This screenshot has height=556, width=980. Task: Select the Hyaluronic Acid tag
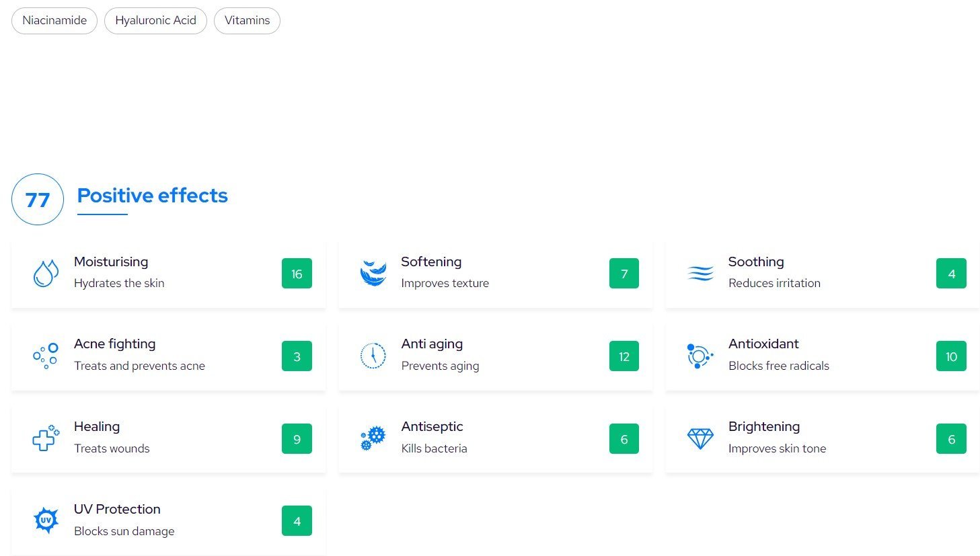pos(155,21)
